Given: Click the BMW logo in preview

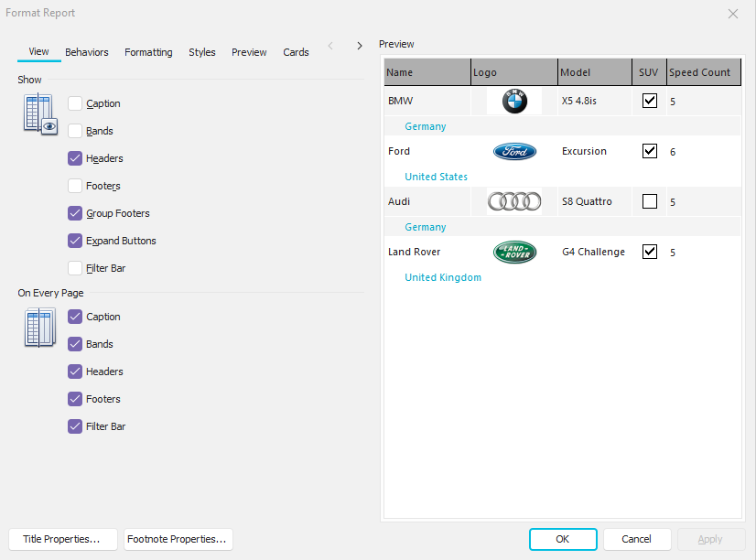Looking at the screenshot, I should (x=514, y=102).
